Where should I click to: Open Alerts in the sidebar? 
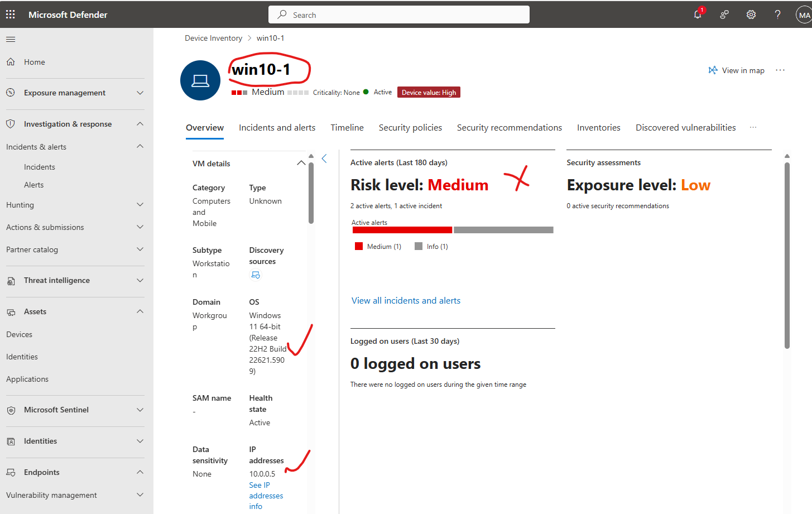pos(33,185)
